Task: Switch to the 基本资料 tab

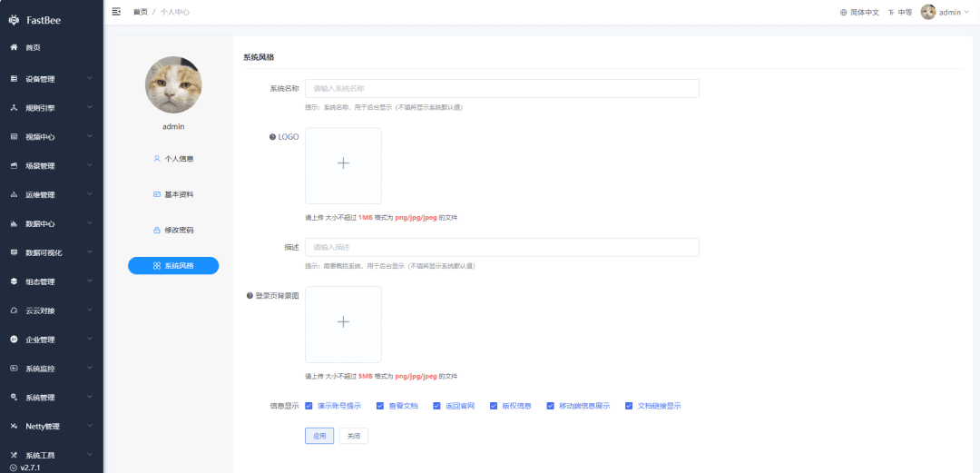Action: tap(173, 194)
